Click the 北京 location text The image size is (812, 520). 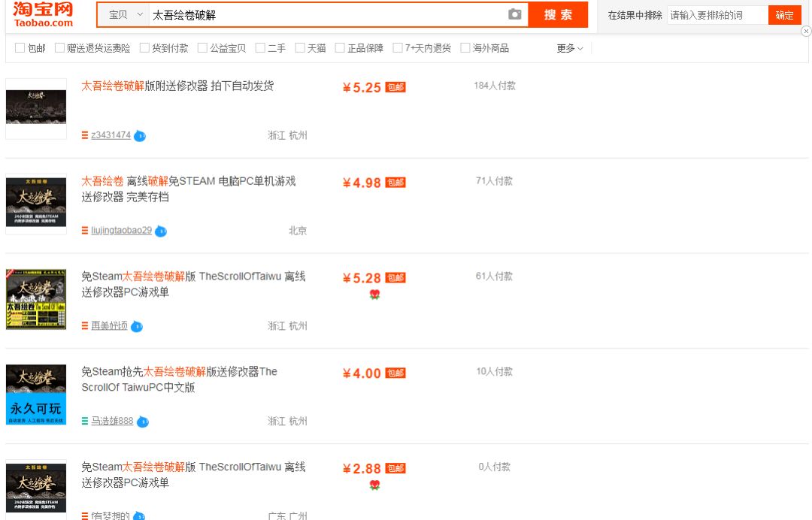(298, 231)
